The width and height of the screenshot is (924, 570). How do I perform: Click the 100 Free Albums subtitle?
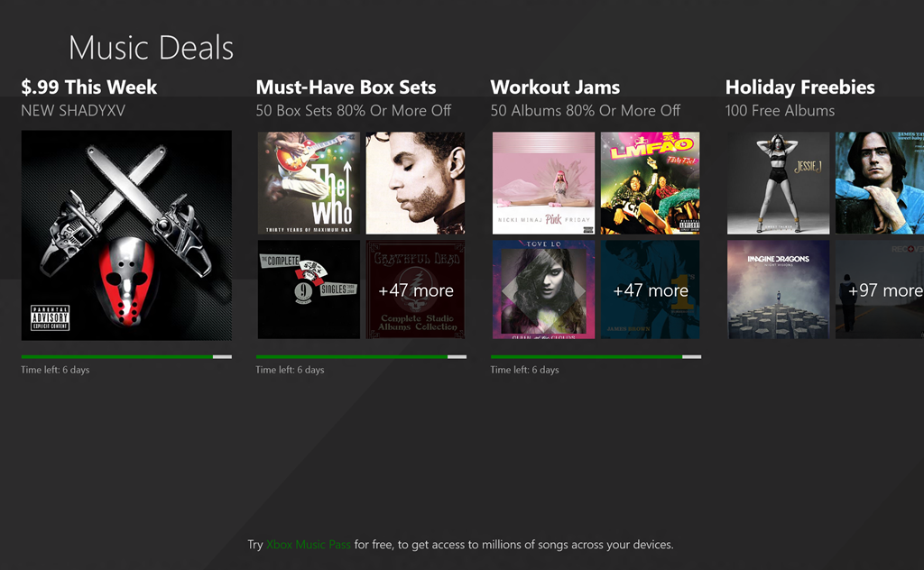click(x=780, y=111)
